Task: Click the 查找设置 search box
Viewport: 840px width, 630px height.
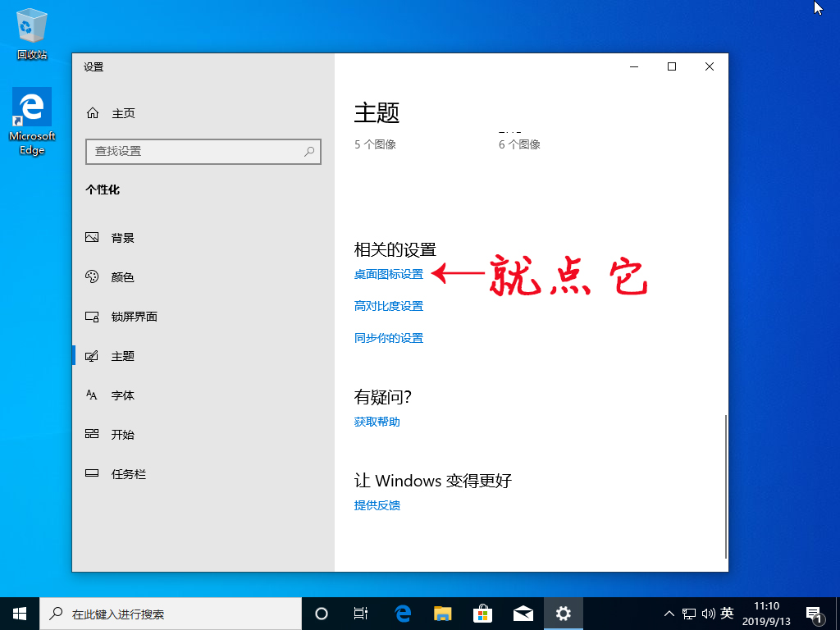Action: tap(203, 152)
